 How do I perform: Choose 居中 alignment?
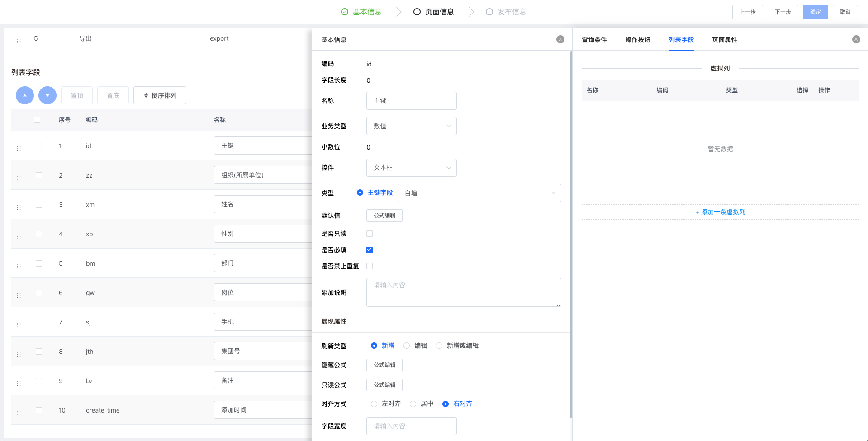[x=413, y=404]
